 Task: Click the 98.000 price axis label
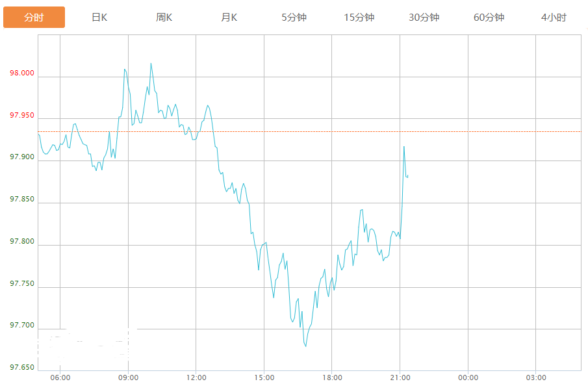tap(21, 73)
